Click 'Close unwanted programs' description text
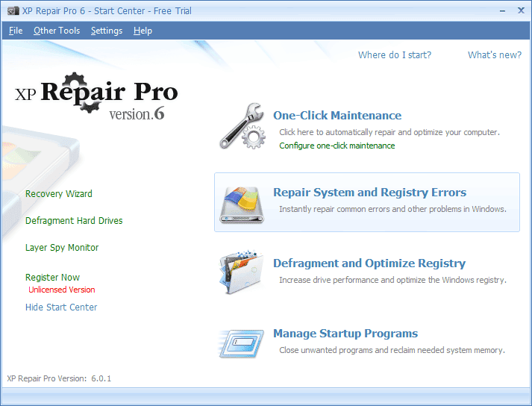 (392, 350)
